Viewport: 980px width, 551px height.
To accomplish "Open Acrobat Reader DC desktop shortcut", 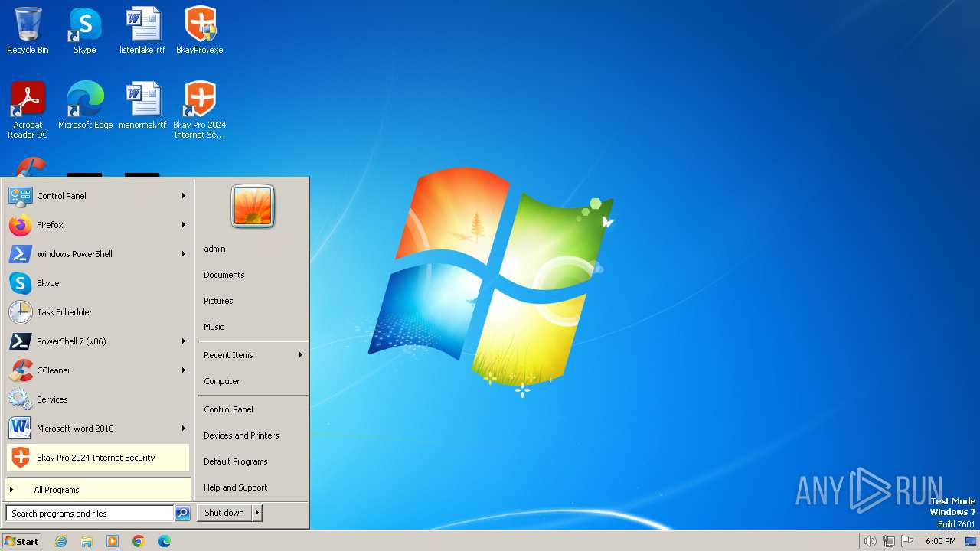I will (x=28, y=110).
